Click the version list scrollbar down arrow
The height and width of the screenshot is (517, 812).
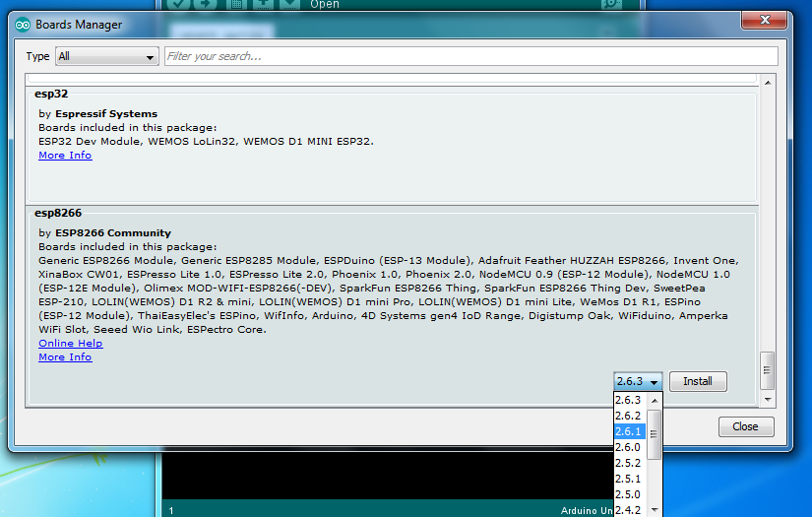pos(655,510)
